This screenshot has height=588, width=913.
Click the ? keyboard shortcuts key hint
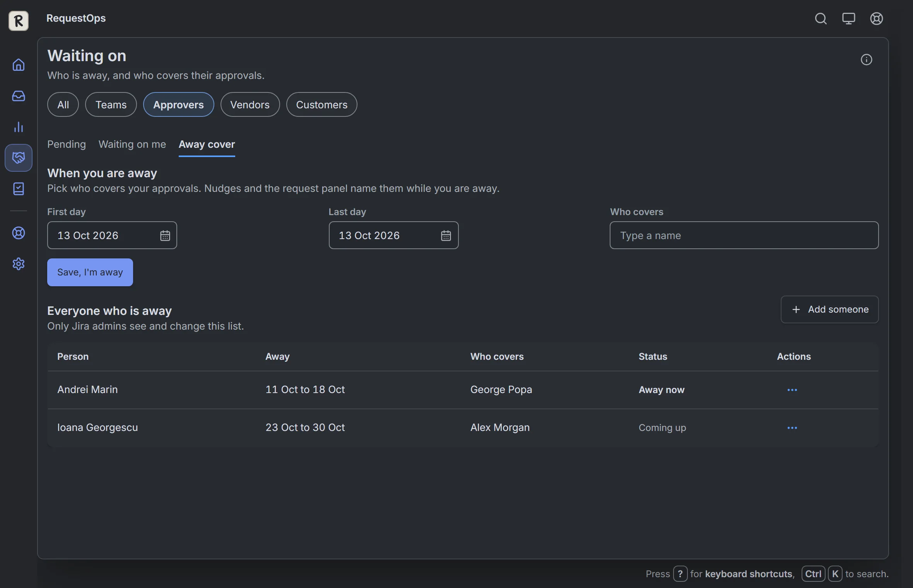[x=680, y=574]
